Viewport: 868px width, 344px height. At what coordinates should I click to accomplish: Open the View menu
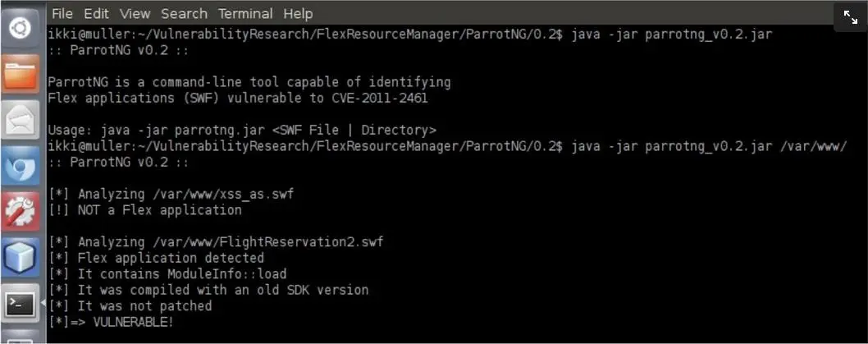click(x=135, y=14)
